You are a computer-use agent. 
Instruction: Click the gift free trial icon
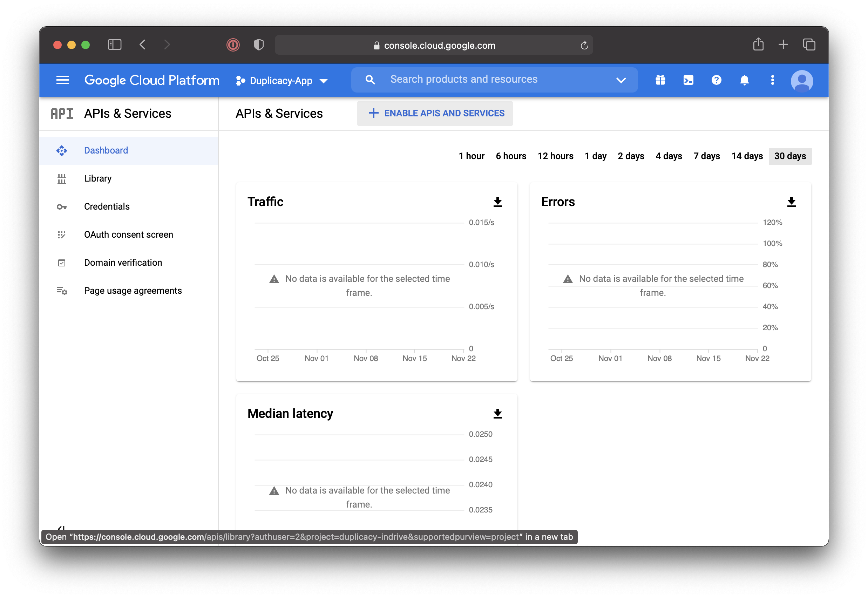(660, 80)
